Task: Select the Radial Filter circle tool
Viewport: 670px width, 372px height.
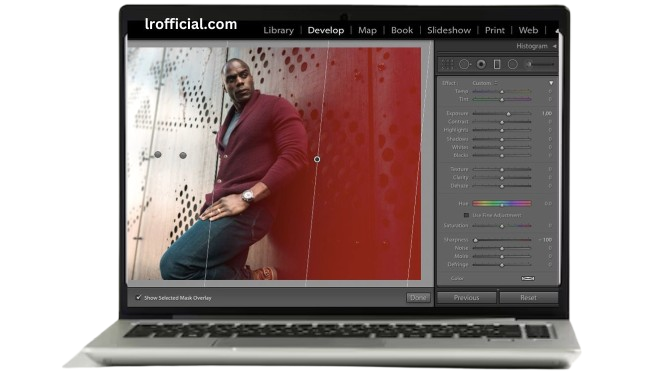Action: [x=513, y=64]
